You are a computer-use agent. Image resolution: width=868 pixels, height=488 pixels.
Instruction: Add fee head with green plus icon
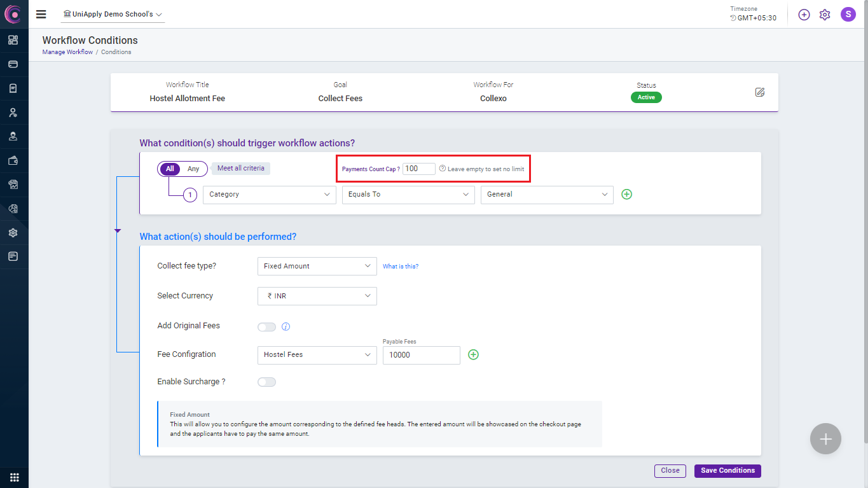click(x=473, y=354)
